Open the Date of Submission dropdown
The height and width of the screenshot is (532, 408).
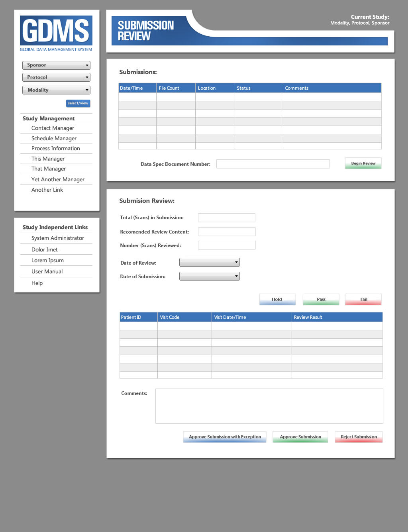click(210, 276)
